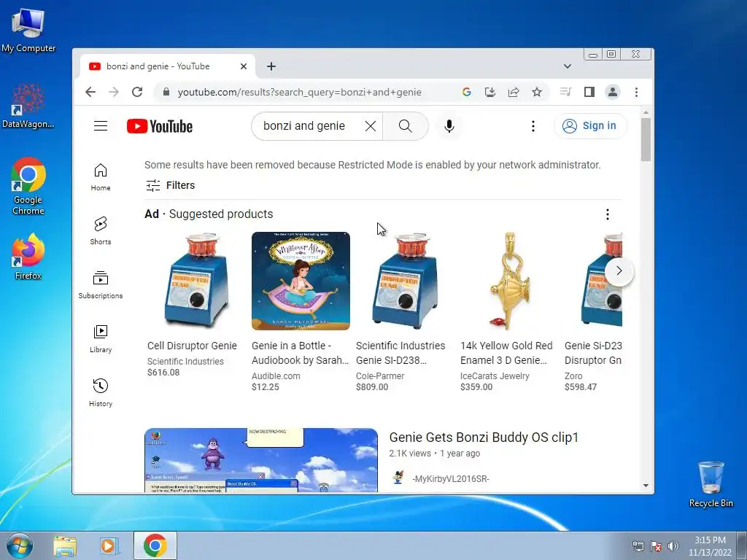Click the $359.00 price
Viewport: 747px width, 560px height.
tap(476, 386)
